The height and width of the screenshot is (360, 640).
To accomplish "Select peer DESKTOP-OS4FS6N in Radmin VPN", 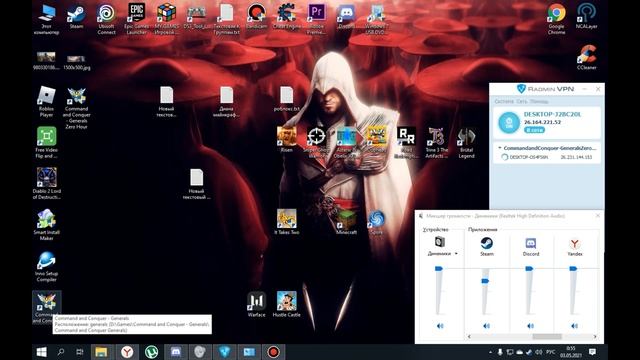I will click(x=547, y=157).
